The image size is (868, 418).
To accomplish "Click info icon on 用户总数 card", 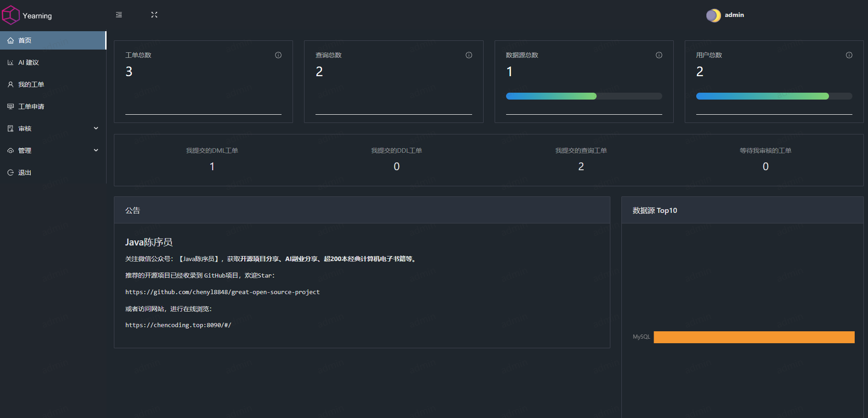I will coord(849,55).
